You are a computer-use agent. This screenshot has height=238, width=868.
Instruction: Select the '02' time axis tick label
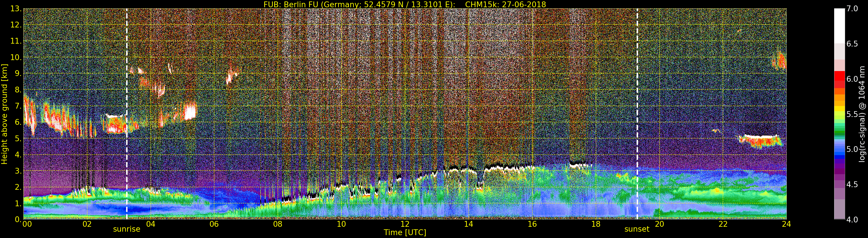[87, 224]
